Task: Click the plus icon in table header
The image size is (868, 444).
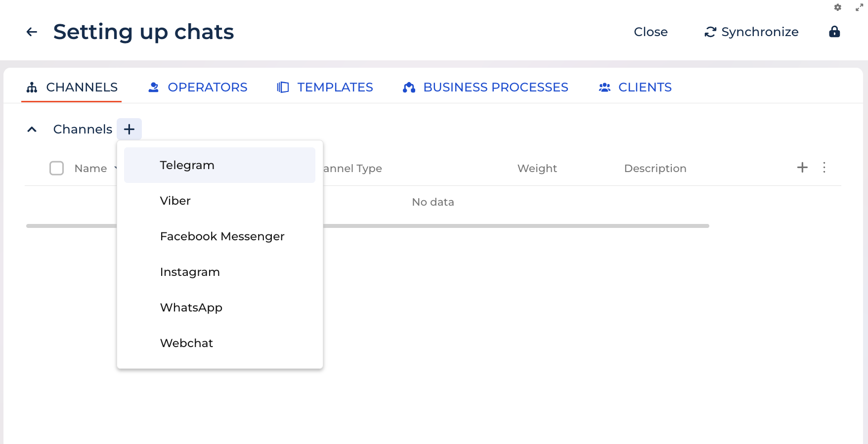Action: tap(802, 168)
